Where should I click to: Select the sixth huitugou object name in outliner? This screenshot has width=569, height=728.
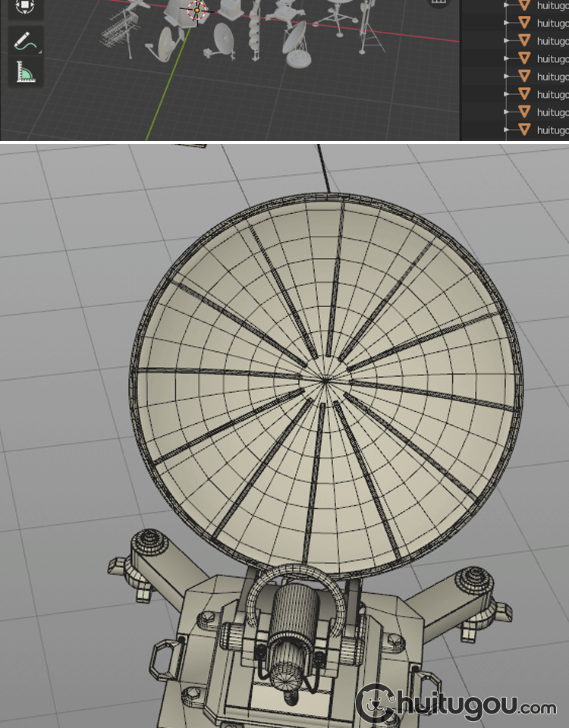[552, 95]
